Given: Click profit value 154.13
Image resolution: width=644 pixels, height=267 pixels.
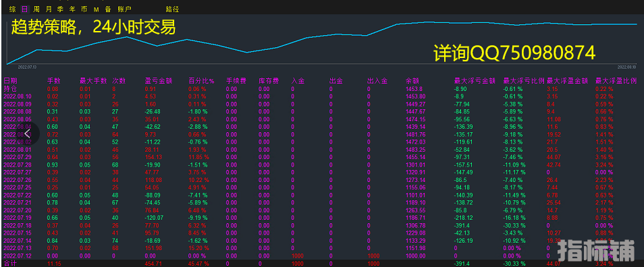Looking at the screenshot, I should [153, 157].
